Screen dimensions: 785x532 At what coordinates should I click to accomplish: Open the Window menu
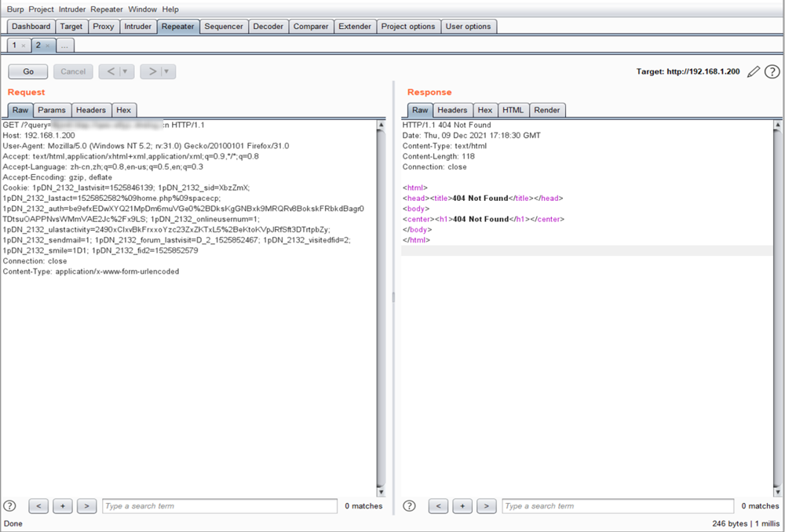coord(142,9)
